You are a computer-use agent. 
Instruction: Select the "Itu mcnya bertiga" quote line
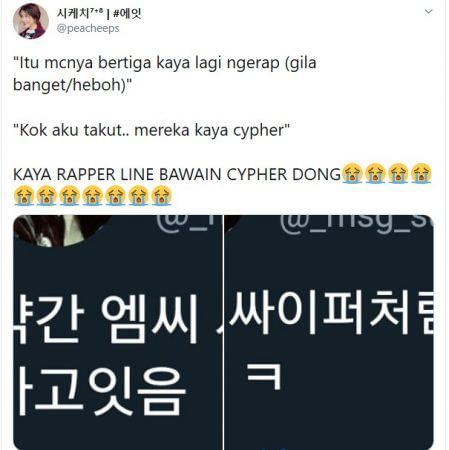(x=165, y=63)
